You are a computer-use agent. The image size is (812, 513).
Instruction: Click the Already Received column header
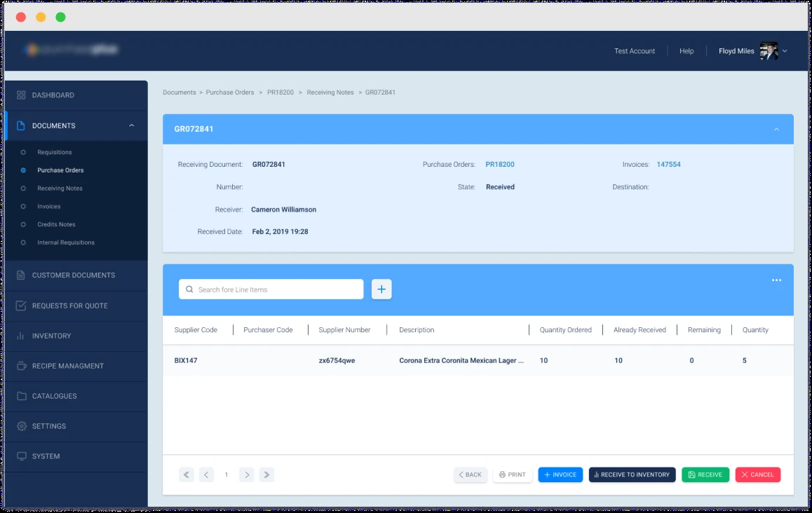click(x=640, y=330)
